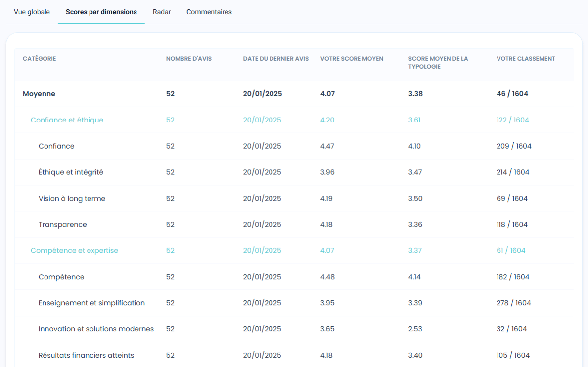588x367 pixels.
Task: Collapse the Compétence et expertise group row
Action: [74, 251]
